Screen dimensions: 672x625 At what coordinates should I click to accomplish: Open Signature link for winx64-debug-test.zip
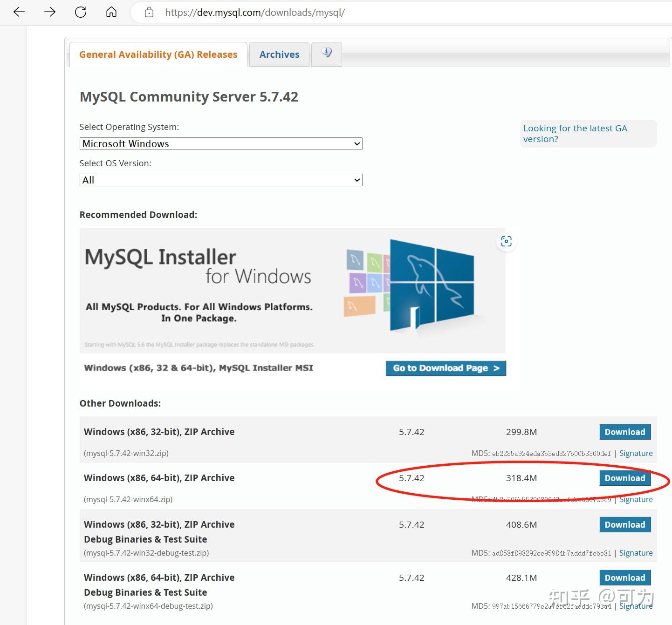pyautogui.click(x=636, y=606)
